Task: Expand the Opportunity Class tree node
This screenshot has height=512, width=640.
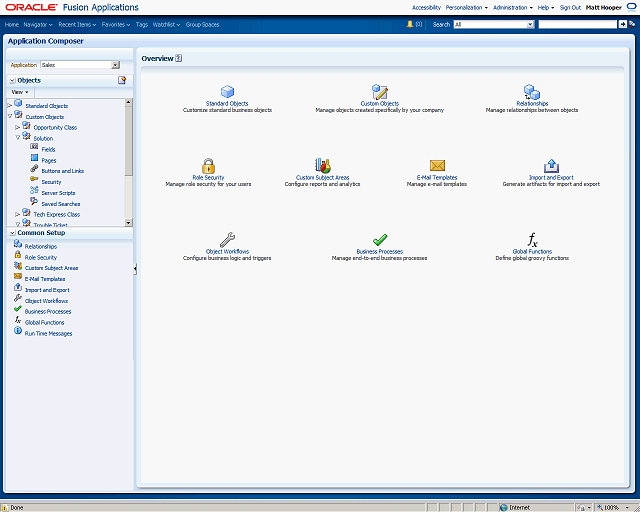Action: (x=18, y=127)
